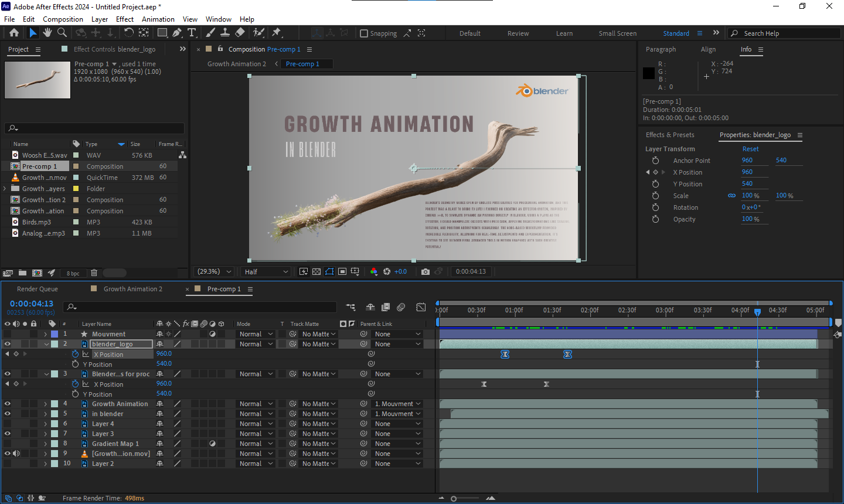Select the Zoom tool in the toolbar
The image size is (844, 504).
tap(62, 33)
